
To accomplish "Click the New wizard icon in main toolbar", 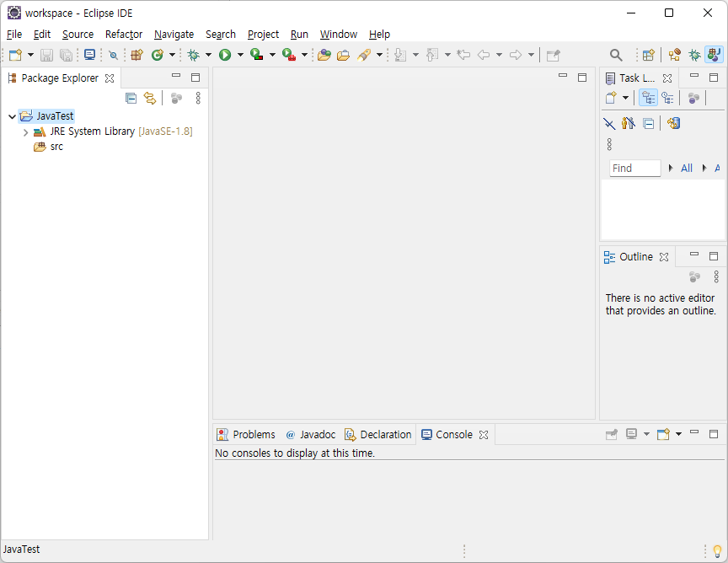I will [x=15, y=55].
